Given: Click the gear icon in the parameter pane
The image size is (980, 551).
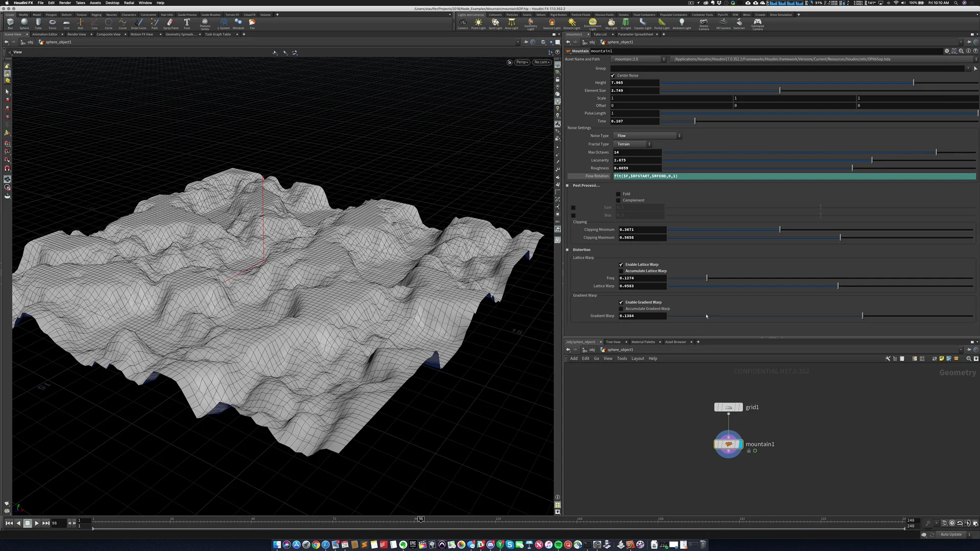Looking at the screenshot, I should click(x=947, y=51).
